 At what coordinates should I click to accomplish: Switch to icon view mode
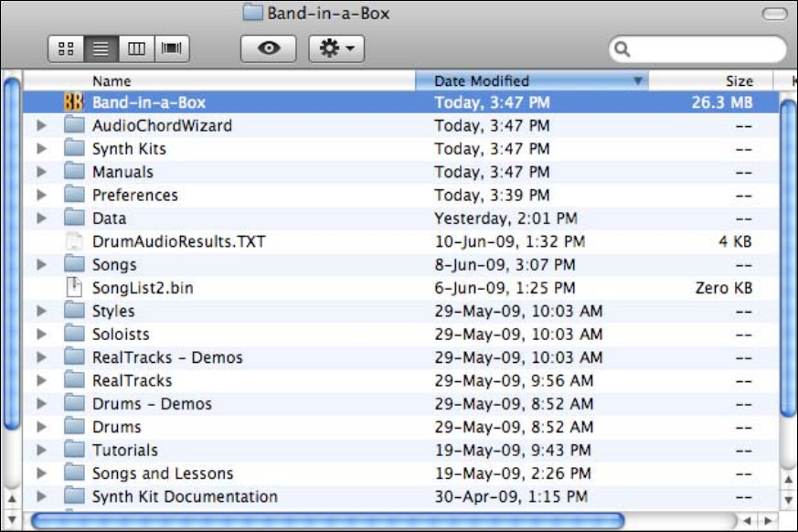point(66,49)
